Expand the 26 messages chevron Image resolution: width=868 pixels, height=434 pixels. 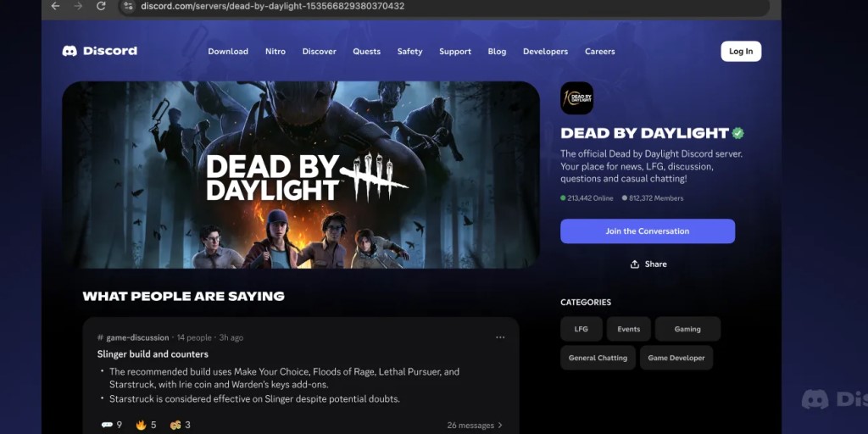(x=500, y=426)
